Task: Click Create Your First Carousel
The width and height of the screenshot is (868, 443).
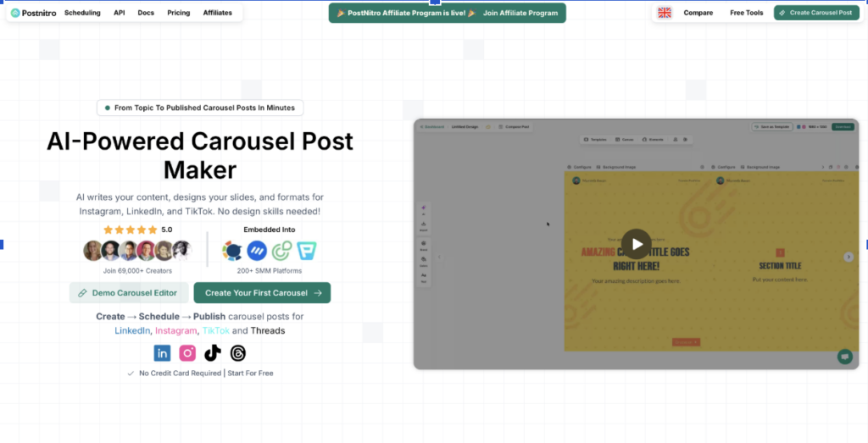Action: [x=262, y=293]
